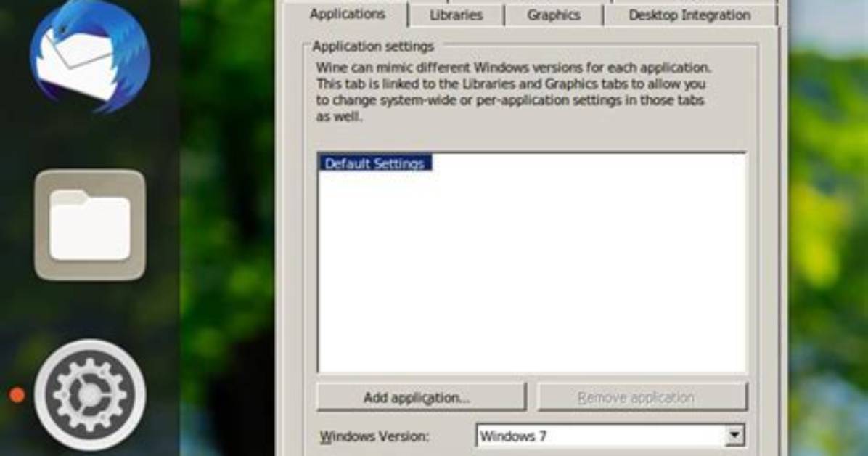Select the Default Settings list entry

tap(374, 163)
